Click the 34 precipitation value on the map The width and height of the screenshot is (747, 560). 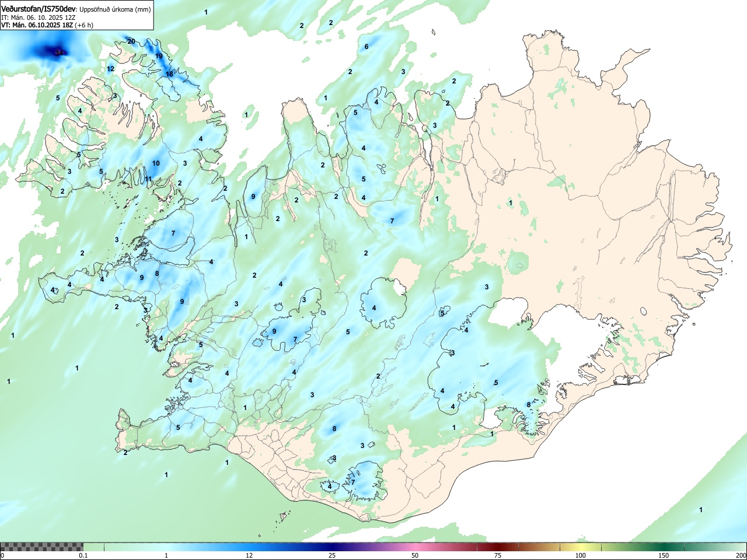tap(59, 52)
